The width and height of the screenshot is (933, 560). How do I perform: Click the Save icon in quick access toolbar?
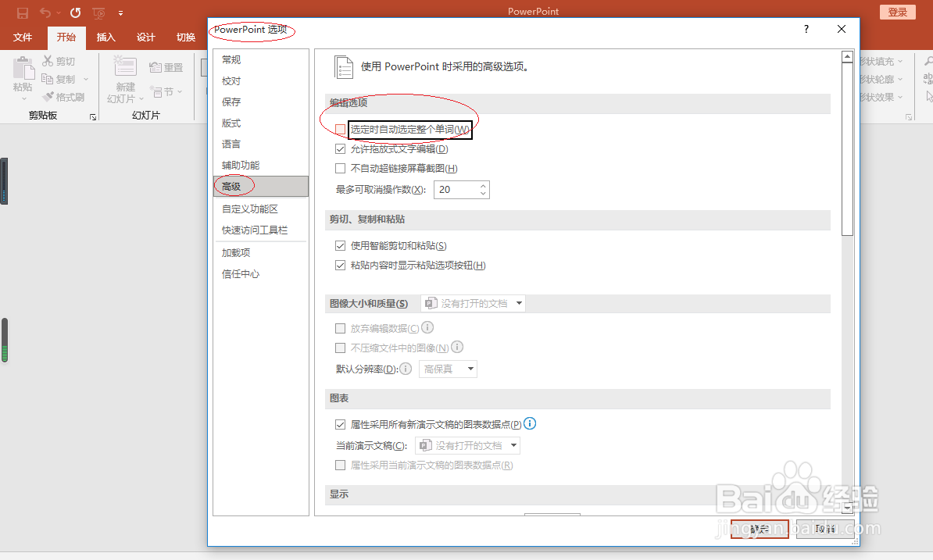23,12
